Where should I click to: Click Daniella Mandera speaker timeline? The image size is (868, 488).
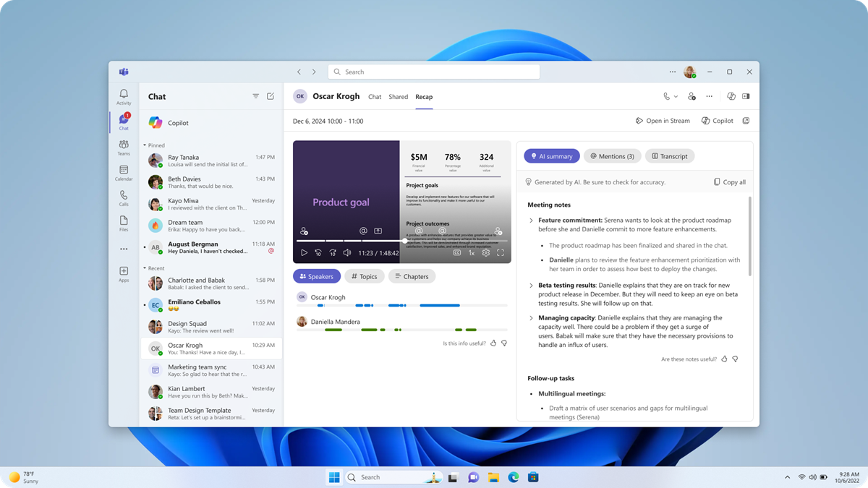[401, 330]
